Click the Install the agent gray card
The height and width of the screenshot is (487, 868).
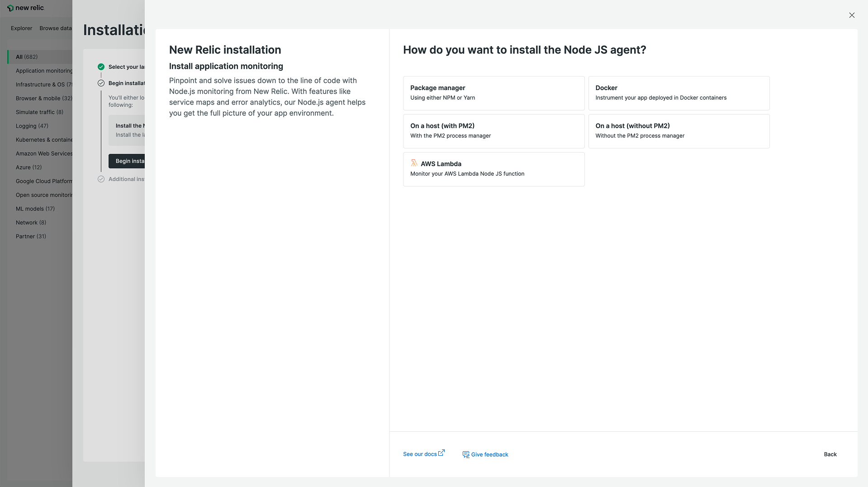click(x=127, y=130)
